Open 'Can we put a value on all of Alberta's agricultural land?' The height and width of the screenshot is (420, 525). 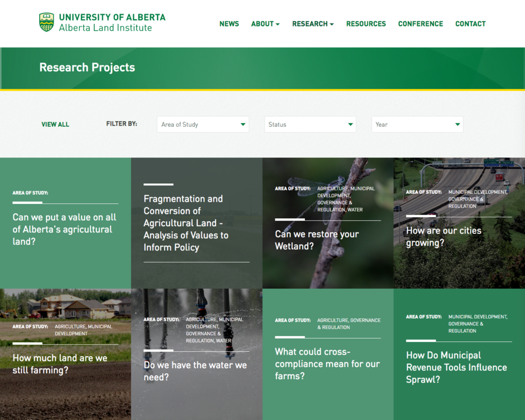[x=64, y=230]
